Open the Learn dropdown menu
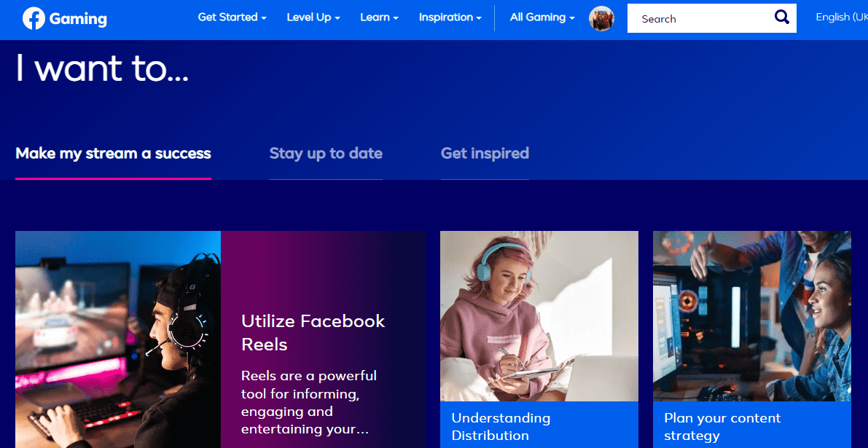 [x=379, y=17]
